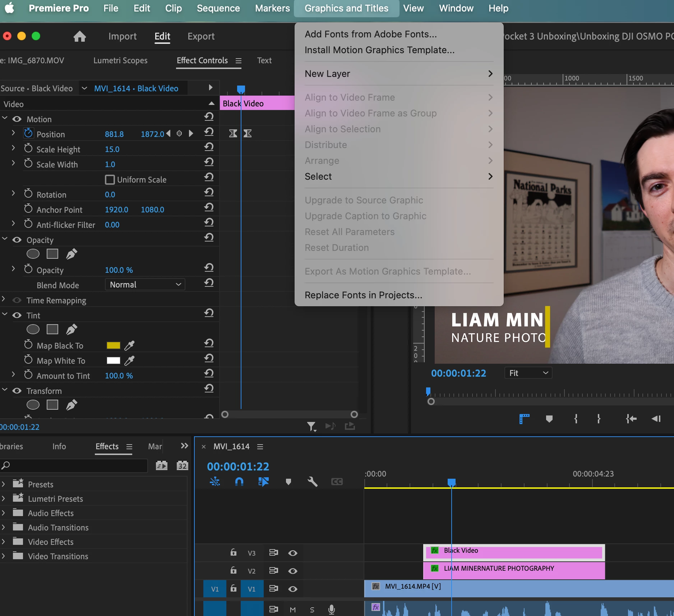Viewport: 674px width, 616px height.
Task: Solo the audio track S button
Action: pos(312,610)
